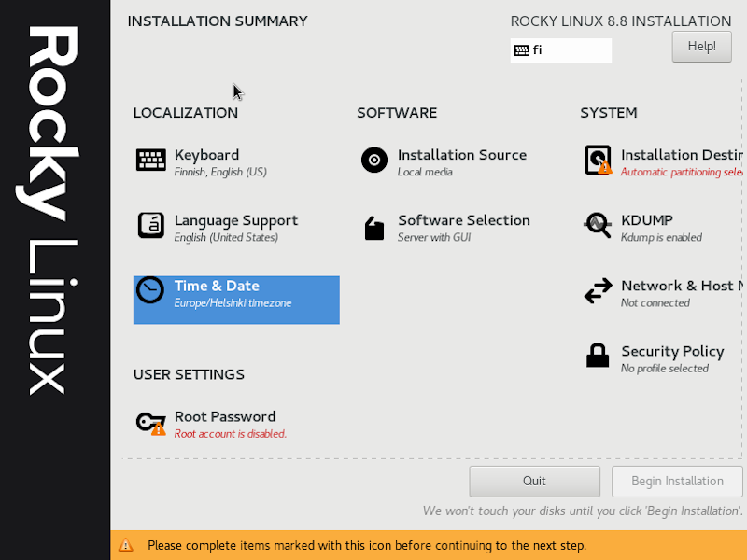
Task: Click the Keyboard layout icon
Action: [150, 161]
